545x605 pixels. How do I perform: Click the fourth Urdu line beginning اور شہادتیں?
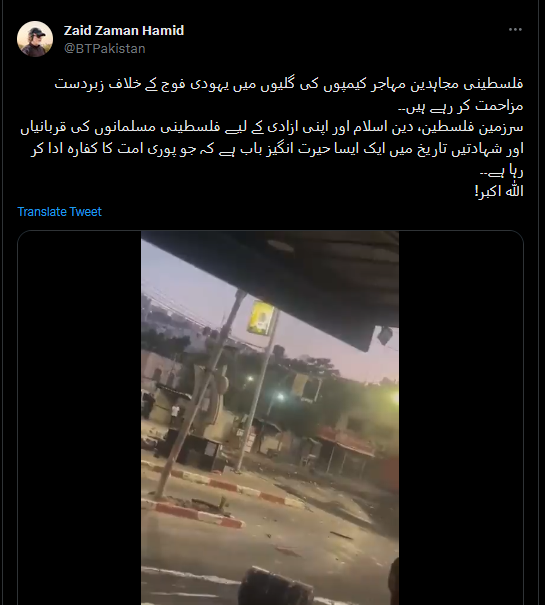(x=277, y=149)
